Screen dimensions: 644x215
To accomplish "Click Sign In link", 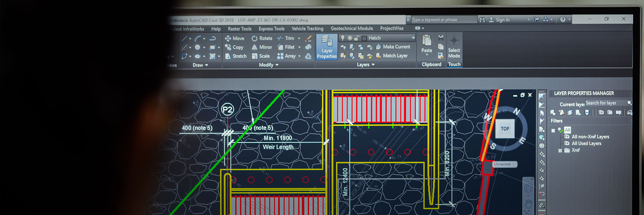I will click(x=502, y=19).
